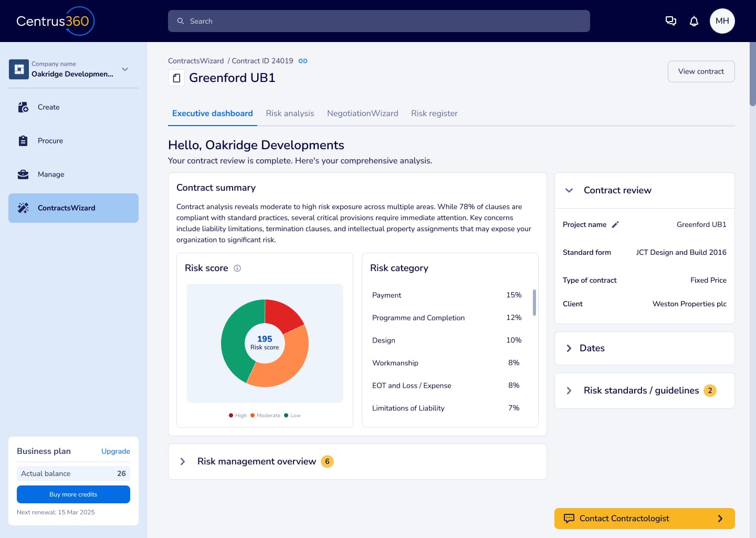Click the Risk score info icon
This screenshot has width=756, height=538.
(237, 268)
